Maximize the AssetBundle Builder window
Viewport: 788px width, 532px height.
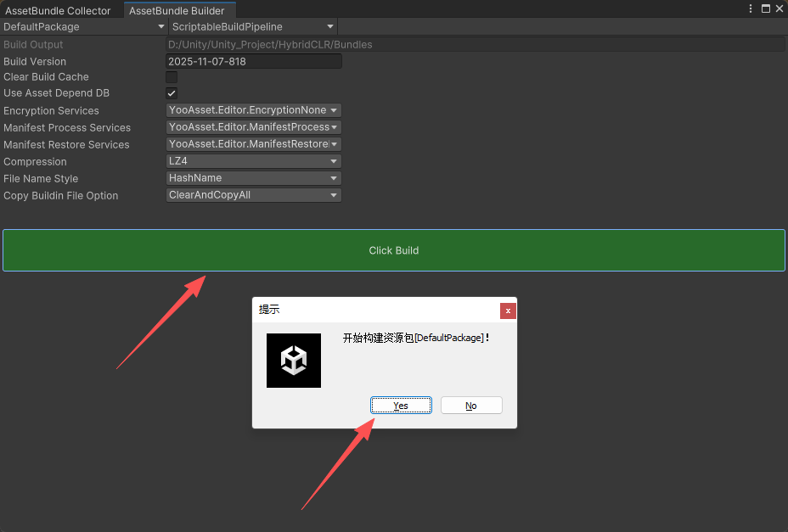[x=765, y=8]
